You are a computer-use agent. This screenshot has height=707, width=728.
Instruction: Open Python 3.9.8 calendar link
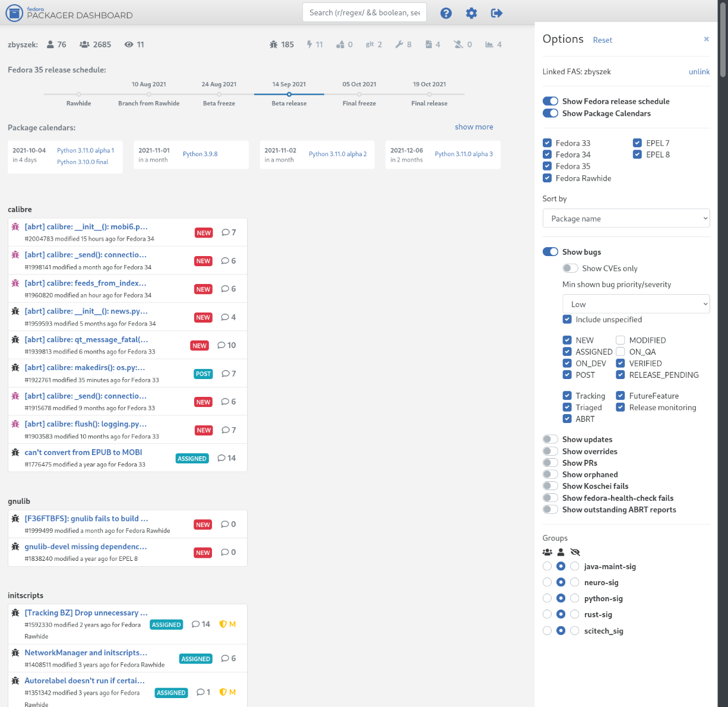[200, 154]
